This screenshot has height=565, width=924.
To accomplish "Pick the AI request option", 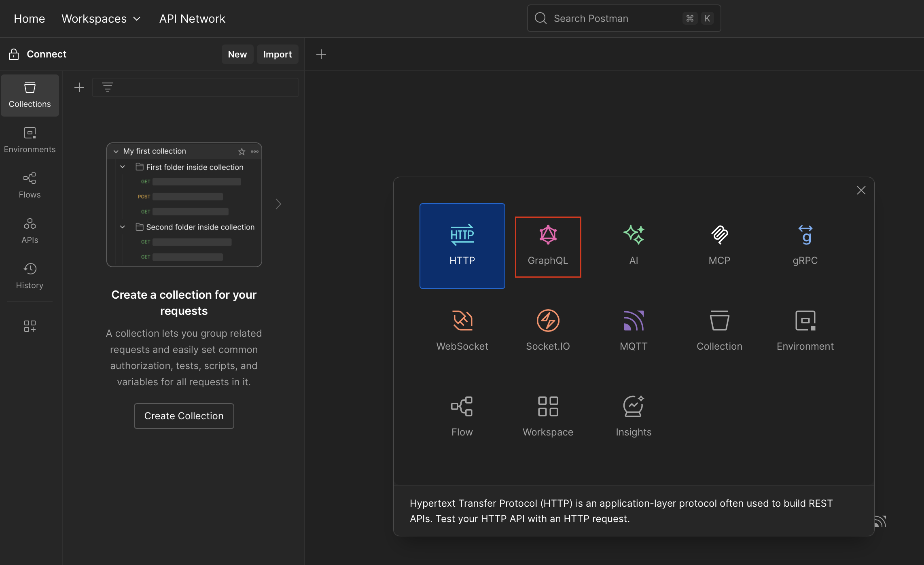I will (634, 246).
